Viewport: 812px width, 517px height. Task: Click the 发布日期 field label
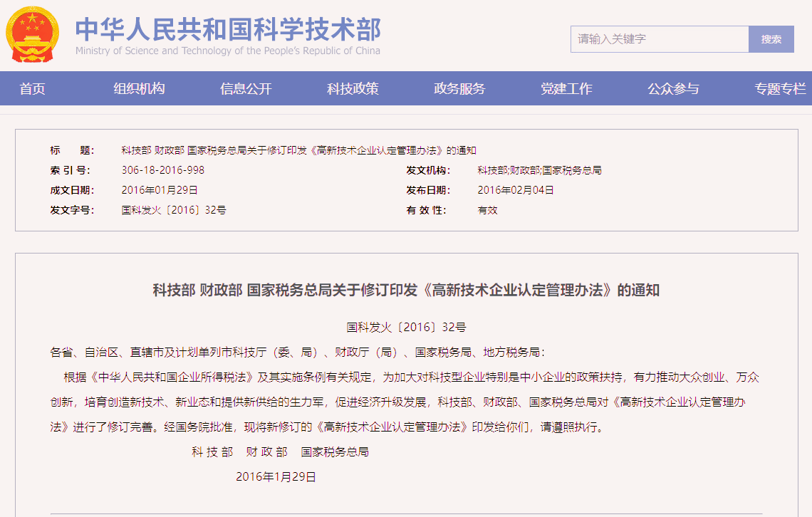(428, 190)
